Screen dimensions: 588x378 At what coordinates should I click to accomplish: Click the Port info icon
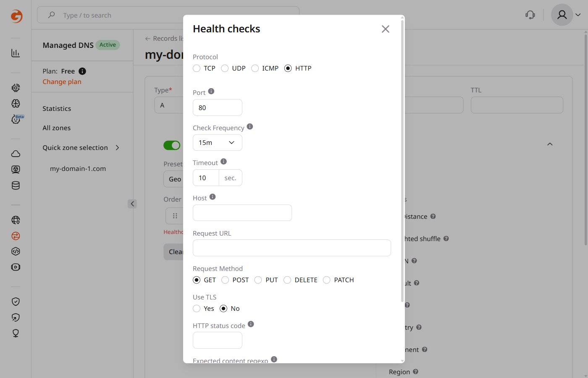click(211, 91)
